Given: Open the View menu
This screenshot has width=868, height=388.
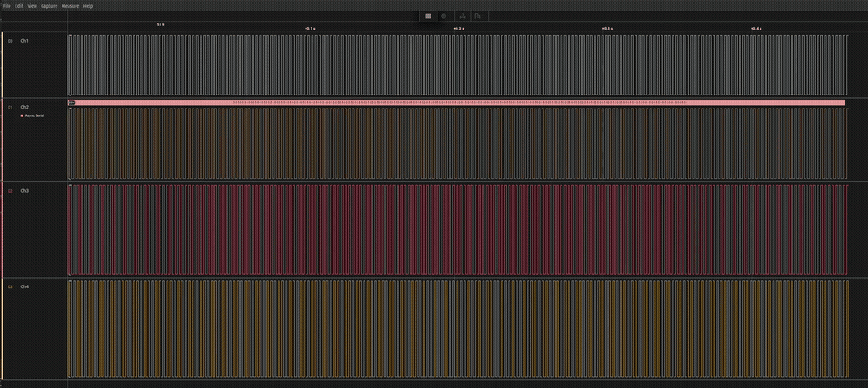Looking at the screenshot, I should click(32, 5).
